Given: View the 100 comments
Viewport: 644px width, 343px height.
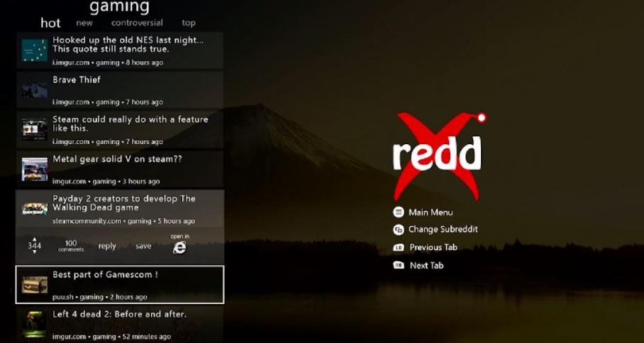Looking at the screenshot, I should [x=71, y=246].
